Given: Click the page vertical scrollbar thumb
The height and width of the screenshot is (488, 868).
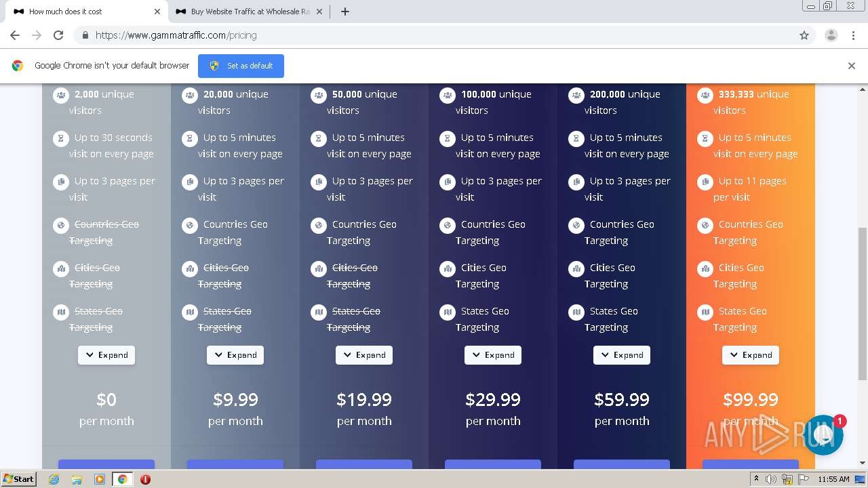Looking at the screenshot, I should tap(863, 304).
